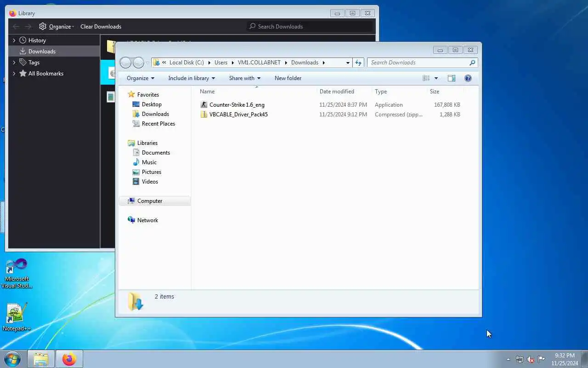This screenshot has height=368, width=588.
Task: Select Computer in navigation pane
Action: 150,201
